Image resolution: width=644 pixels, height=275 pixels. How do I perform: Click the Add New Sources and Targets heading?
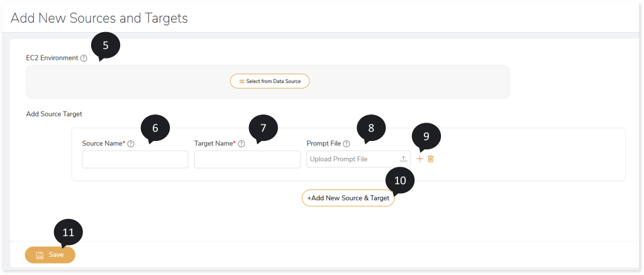tap(99, 18)
